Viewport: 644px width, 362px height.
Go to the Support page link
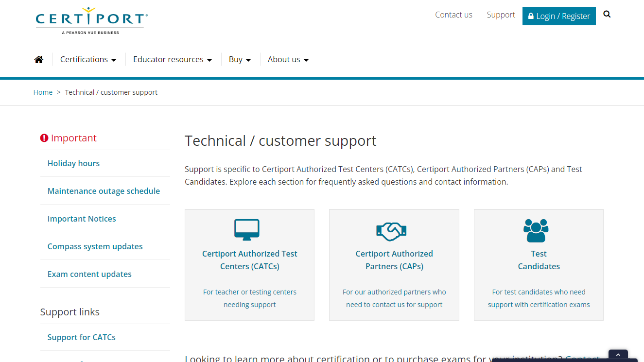[x=501, y=15]
